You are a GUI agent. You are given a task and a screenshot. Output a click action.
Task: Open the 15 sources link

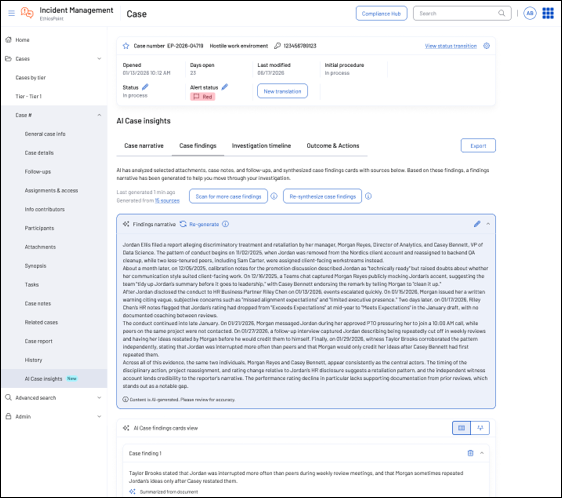(x=167, y=201)
